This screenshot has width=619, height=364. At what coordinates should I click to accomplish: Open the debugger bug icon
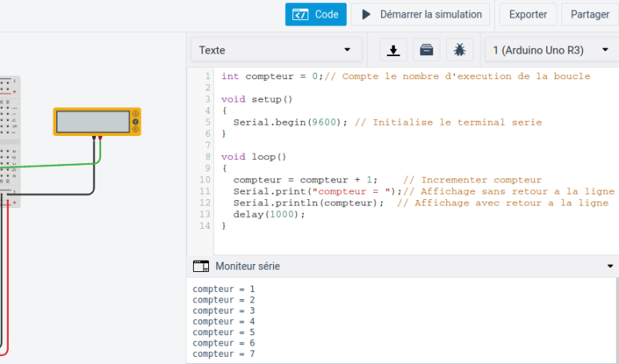coord(460,50)
